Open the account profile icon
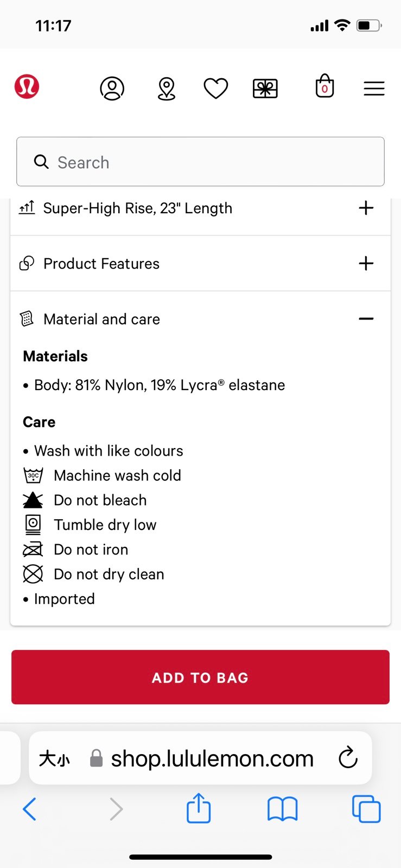Screen dimensions: 401x868 tap(112, 88)
